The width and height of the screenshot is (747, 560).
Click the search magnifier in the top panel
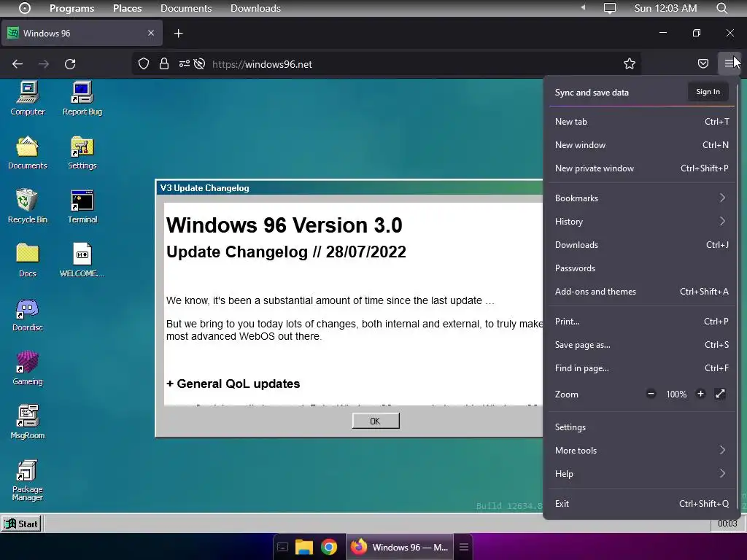[722, 8]
